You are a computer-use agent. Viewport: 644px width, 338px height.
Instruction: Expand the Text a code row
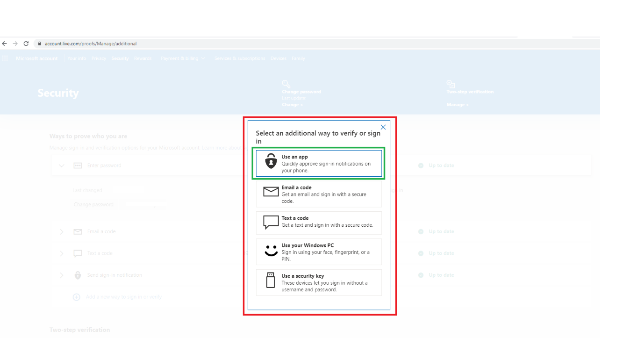62,253
